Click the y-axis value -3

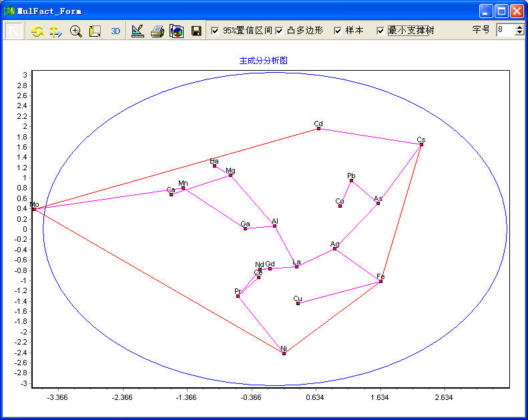[23, 383]
